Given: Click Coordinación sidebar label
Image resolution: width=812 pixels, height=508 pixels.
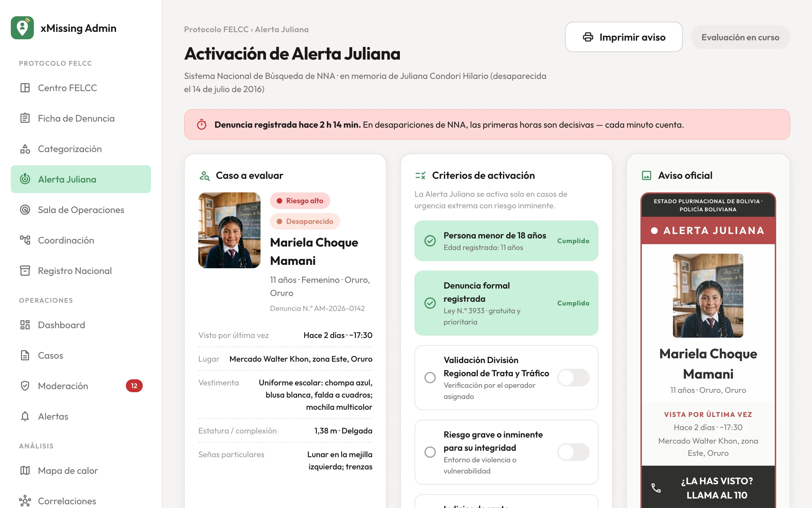Looking at the screenshot, I should point(66,240).
